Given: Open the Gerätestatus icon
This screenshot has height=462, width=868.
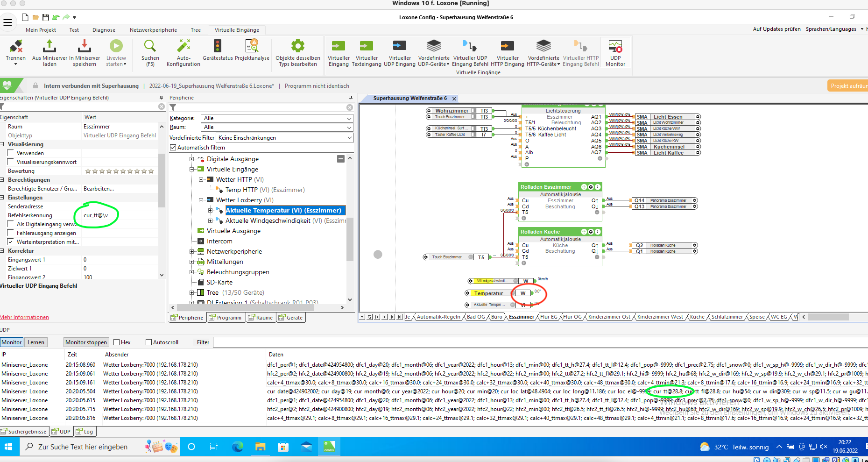Looking at the screenshot, I should point(218,47).
